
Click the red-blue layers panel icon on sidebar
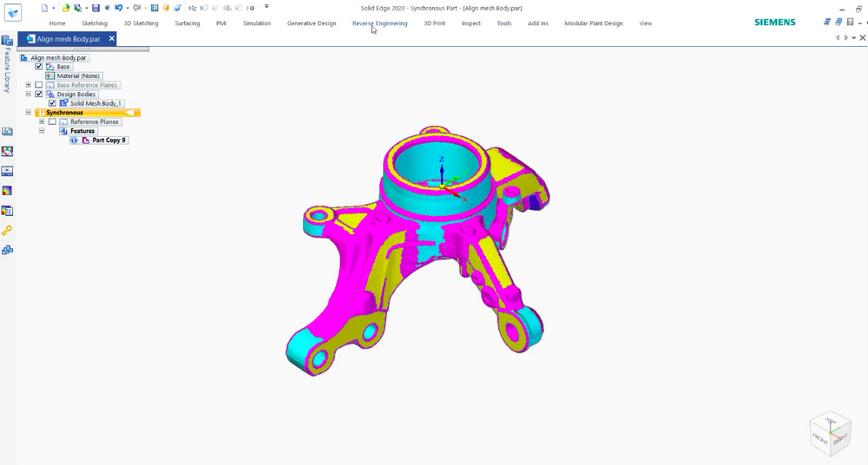[x=7, y=211]
